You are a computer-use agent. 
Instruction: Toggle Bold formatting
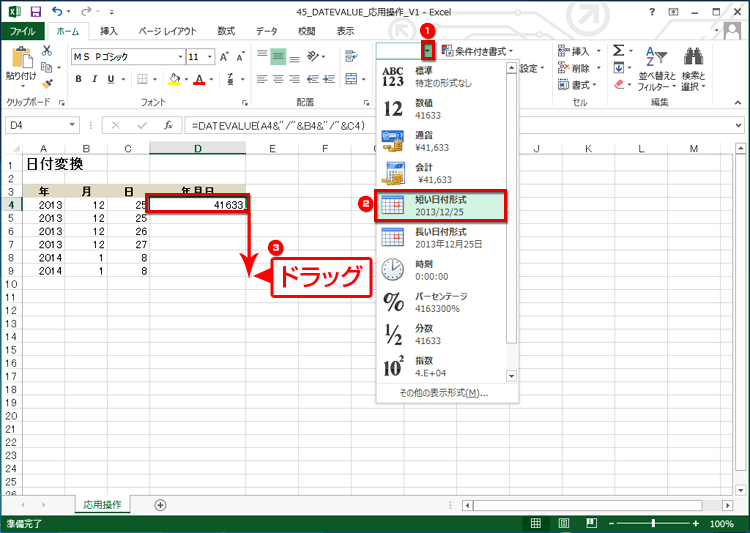pyautogui.click(x=78, y=79)
